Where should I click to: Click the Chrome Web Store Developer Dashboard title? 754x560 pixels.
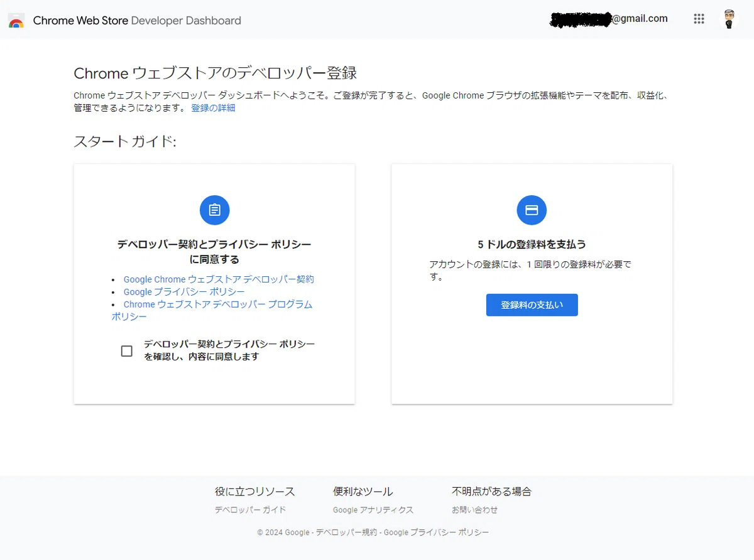(137, 21)
